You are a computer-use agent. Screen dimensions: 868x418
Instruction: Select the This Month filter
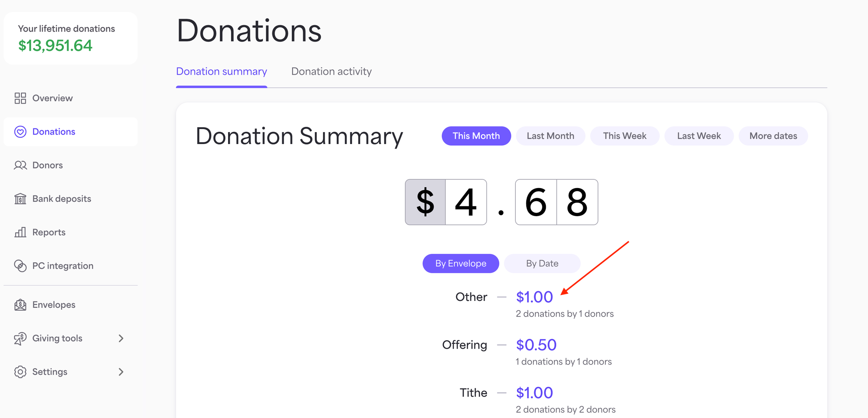tap(476, 136)
